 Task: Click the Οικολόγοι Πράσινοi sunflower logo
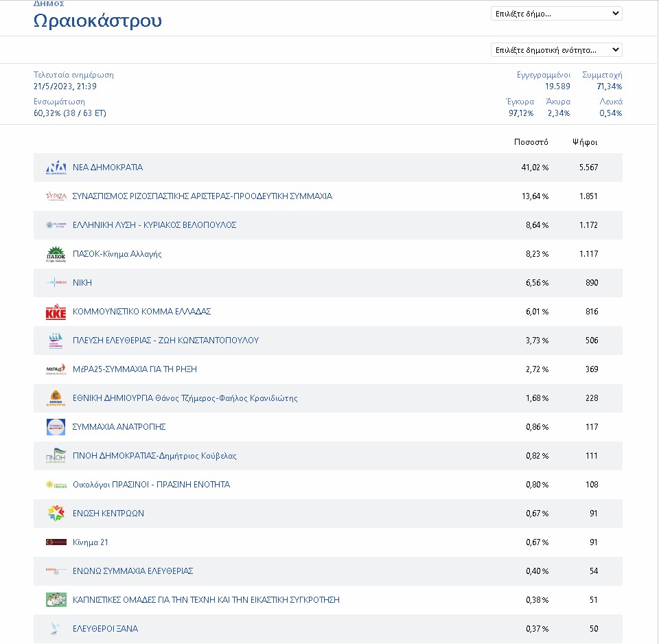point(56,485)
